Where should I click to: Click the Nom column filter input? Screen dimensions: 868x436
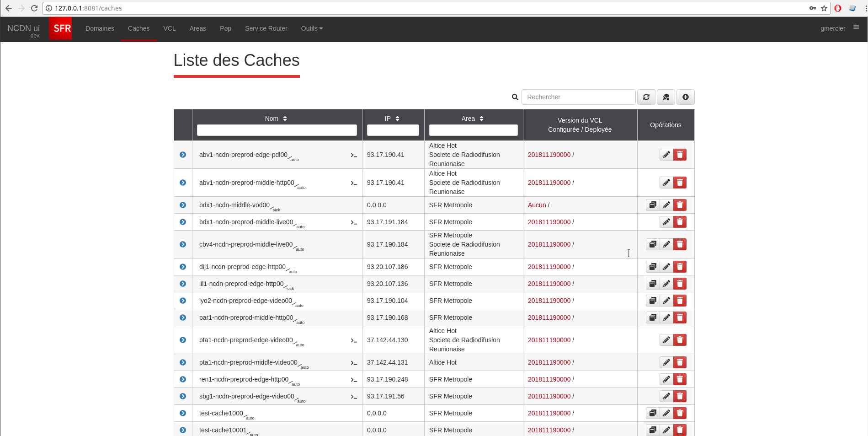coord(277,130)
